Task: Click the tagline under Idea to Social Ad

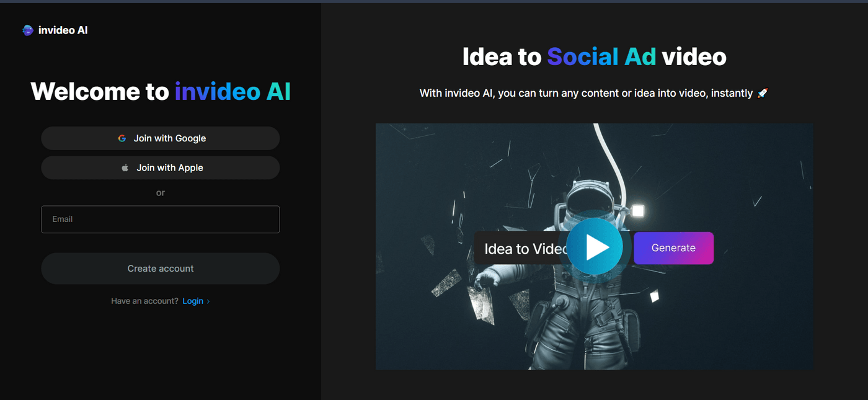Action: [x=594, y=93]
